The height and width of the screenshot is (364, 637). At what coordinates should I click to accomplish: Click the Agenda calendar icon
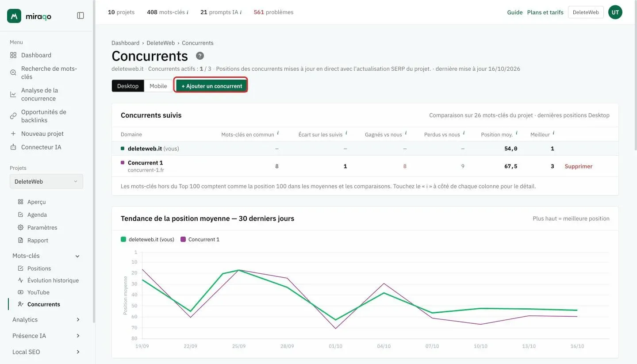click(x=20, y=215)
